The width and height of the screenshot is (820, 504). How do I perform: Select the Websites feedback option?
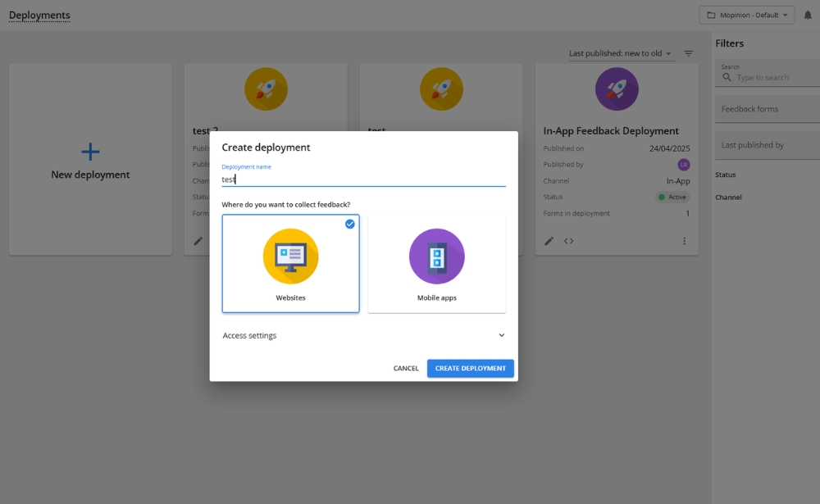pos(290,263)
